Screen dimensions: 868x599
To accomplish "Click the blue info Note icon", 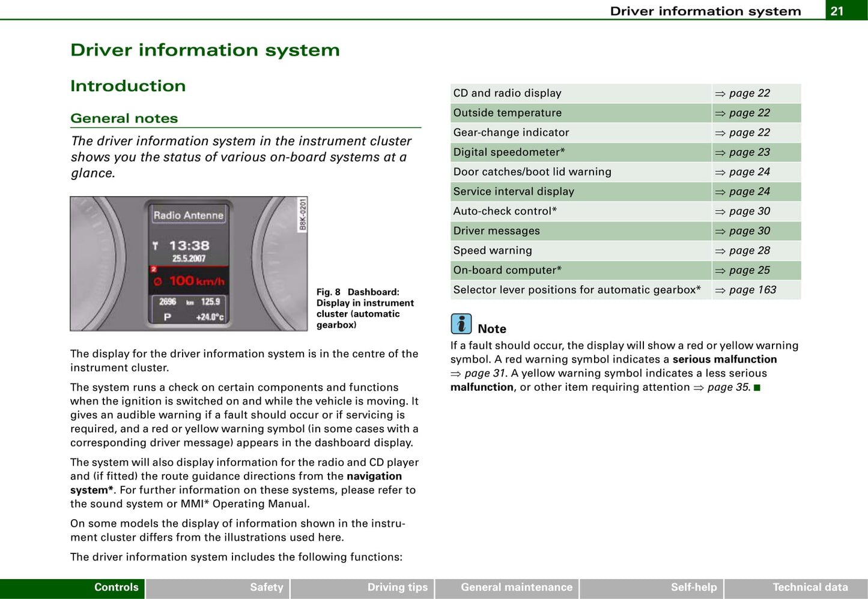I will coord(461,324).
